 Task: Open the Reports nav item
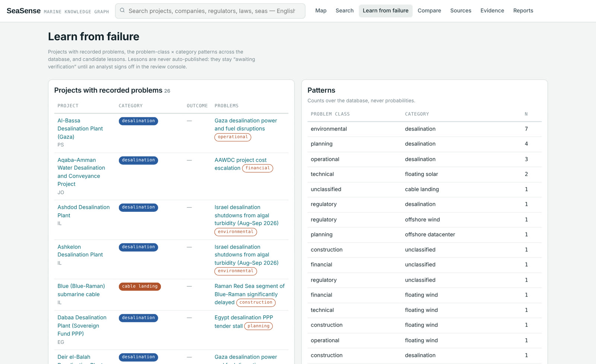click(x=523, y=10)
